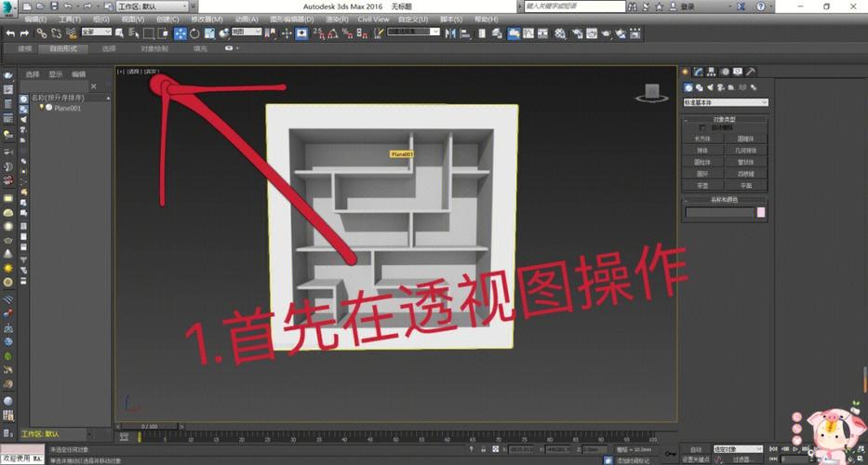Viewport: 868px width, 465px height.
Task: Click the Cylinder primitive button
Action: (702, 162)
